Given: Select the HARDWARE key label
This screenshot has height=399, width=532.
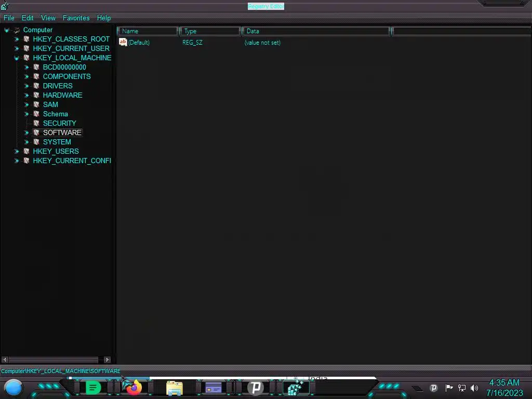Looking at the screenshot, I should pyautogui.click(x=62, y=96).
